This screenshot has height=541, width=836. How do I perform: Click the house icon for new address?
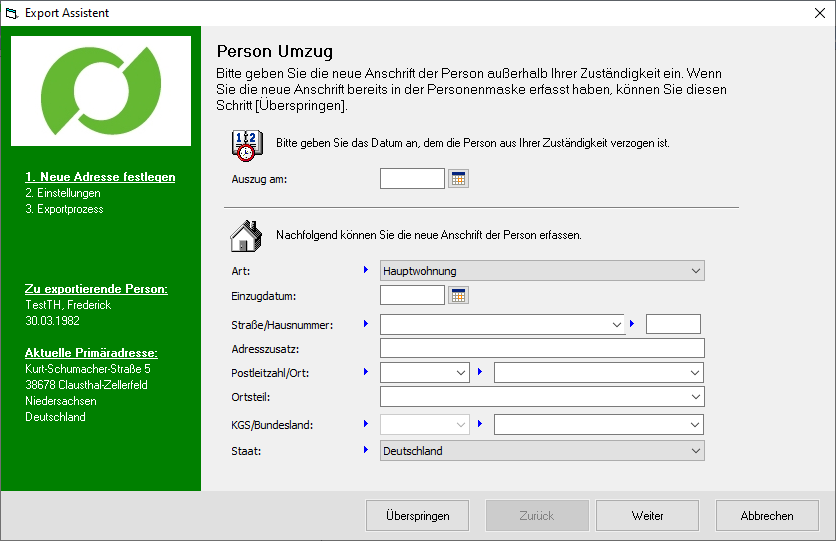[x=245, y=236]
